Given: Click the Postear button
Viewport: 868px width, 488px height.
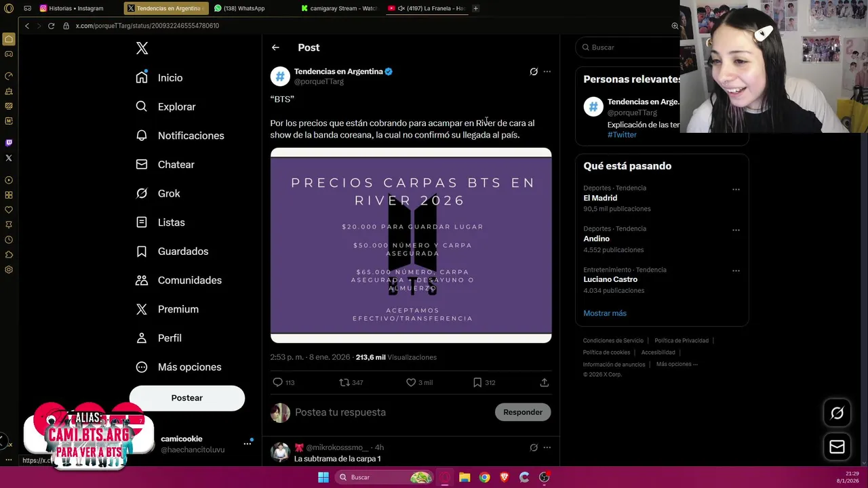Looking at the screenshot, I should [x=187, y=398].
